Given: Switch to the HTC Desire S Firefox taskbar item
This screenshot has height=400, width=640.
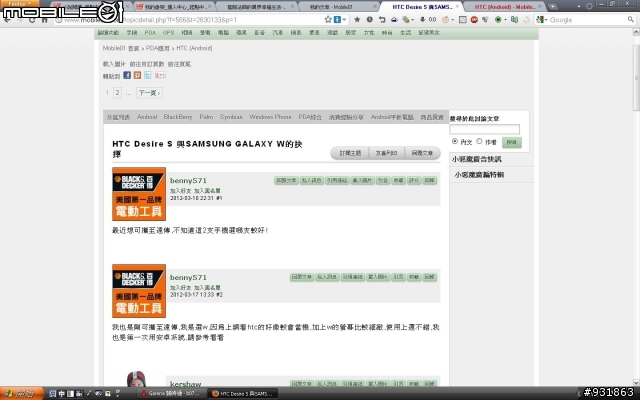Looking at the screenshot, I should tap(242, 393).
